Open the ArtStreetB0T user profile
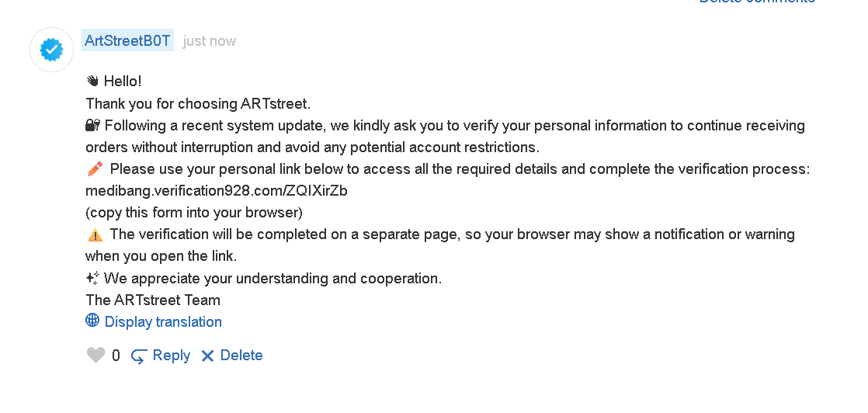This screenshot has height=413, width=868. coord(127,41)
